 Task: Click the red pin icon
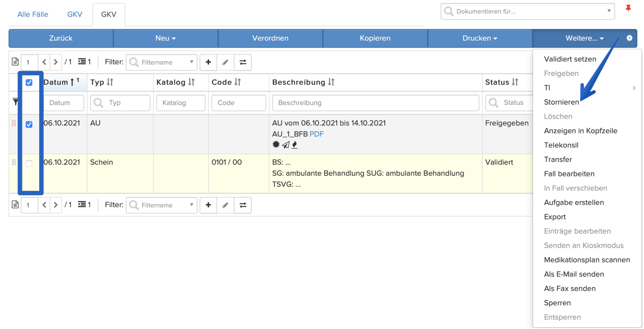pos(628,8)
